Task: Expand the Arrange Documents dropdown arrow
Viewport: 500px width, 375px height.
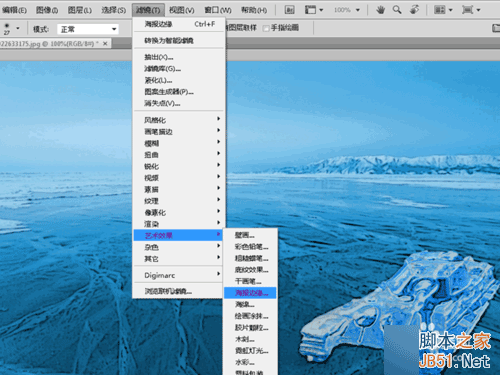Action: (450, 10)
